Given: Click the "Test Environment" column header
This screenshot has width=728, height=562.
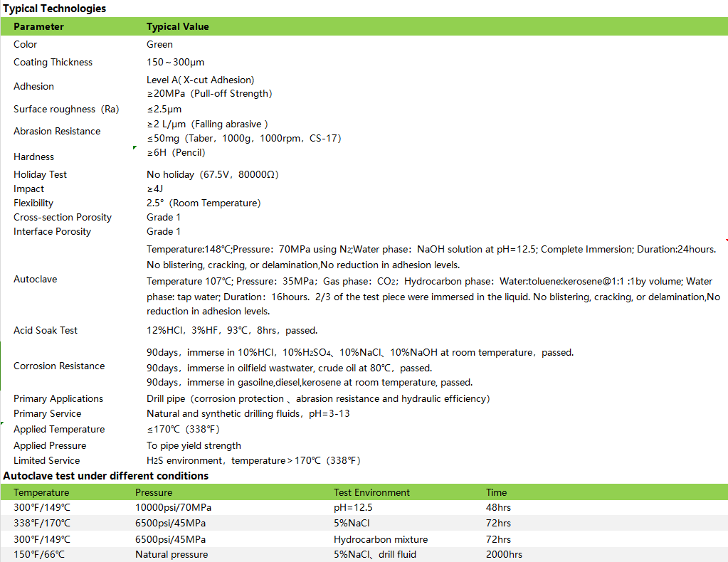Looking at the screenshot, I should (x=371, y=492).
